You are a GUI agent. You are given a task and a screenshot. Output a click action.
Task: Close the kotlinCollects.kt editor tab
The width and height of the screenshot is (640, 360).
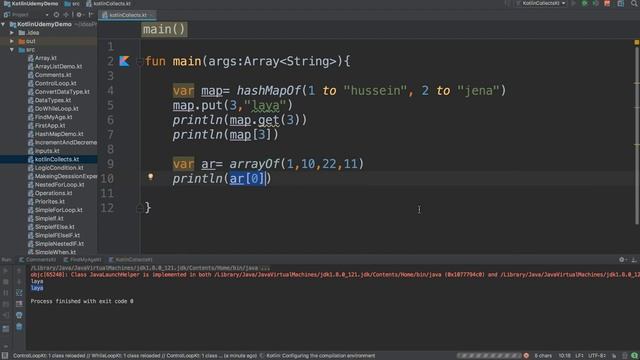[151, 15]
